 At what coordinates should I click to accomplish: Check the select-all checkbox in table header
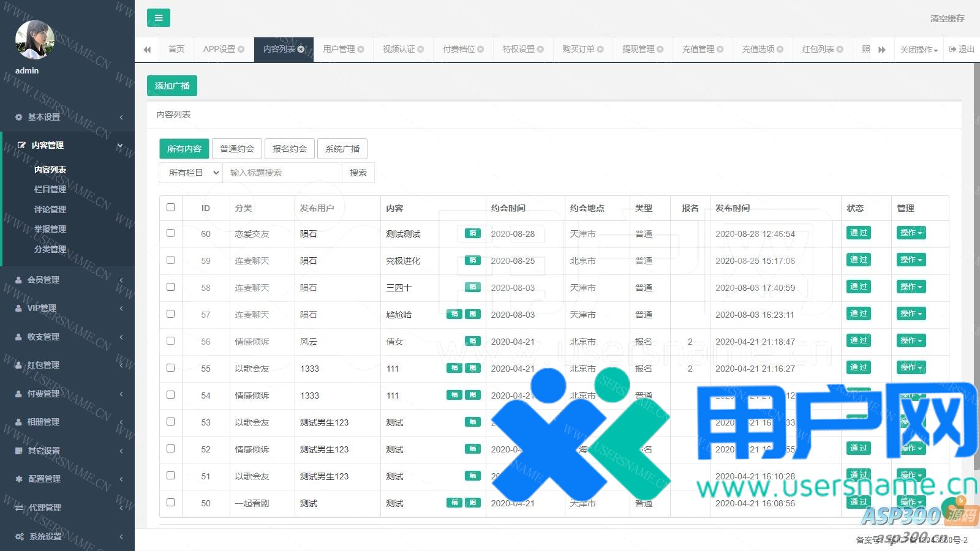pyautogui.click(x=170, y=208)
